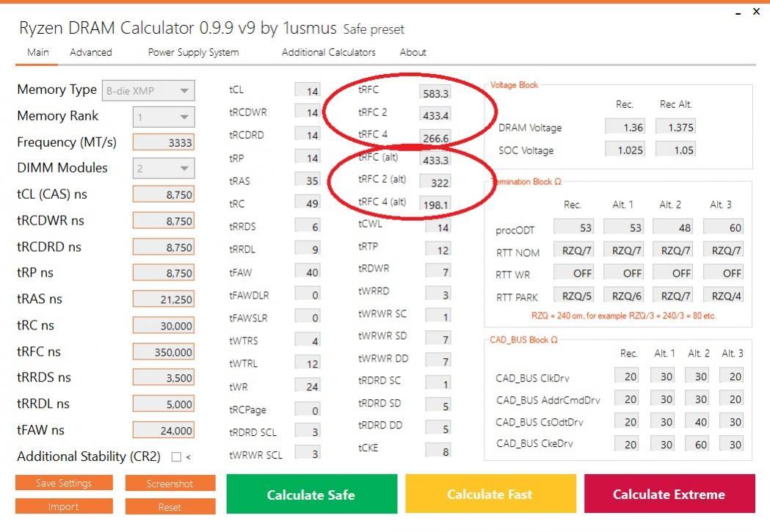Click the Screenshot button
Viewport: 770px width, 532px height.
[x=170, y=484]
